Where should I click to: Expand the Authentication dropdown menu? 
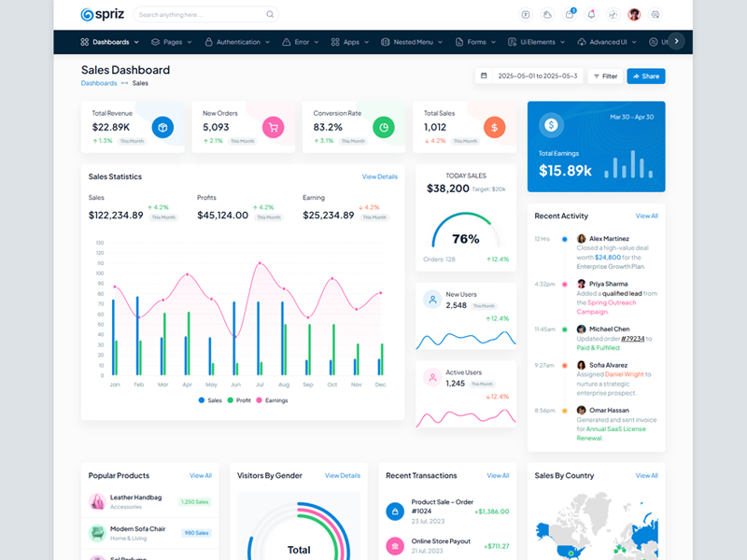tap(237, 42)
